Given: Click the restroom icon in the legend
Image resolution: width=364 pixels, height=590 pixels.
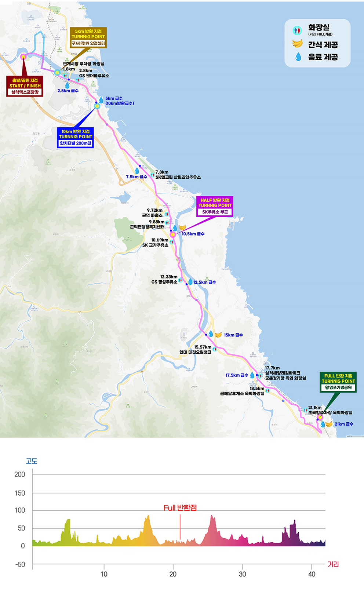Looking at the screenshot, I should (x=298, y=30).
